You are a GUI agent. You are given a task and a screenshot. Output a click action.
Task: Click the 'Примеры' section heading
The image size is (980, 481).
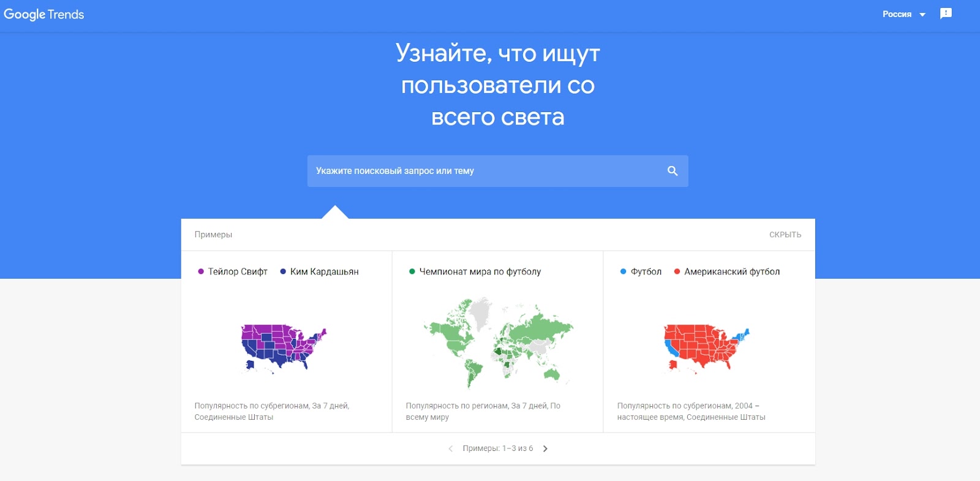point(213,235)
